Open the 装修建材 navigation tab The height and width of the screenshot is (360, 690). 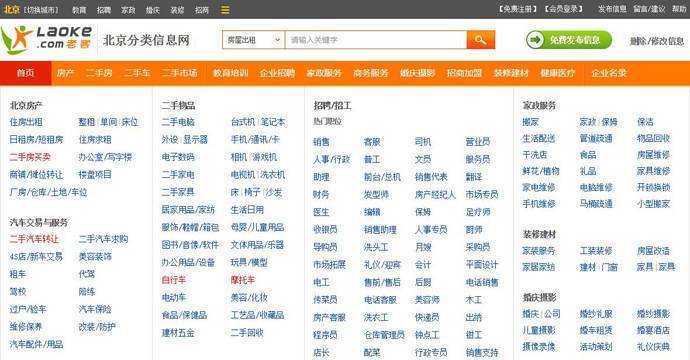511,73
